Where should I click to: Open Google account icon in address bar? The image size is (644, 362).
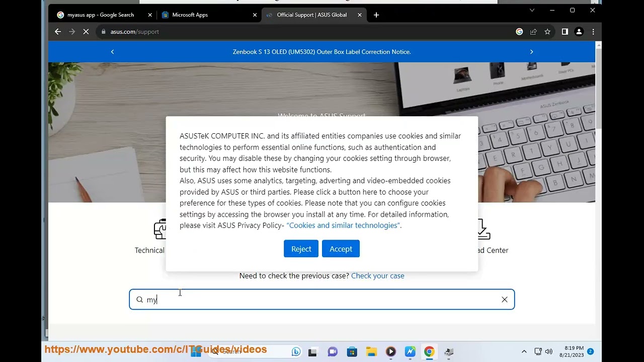(519, 32)
